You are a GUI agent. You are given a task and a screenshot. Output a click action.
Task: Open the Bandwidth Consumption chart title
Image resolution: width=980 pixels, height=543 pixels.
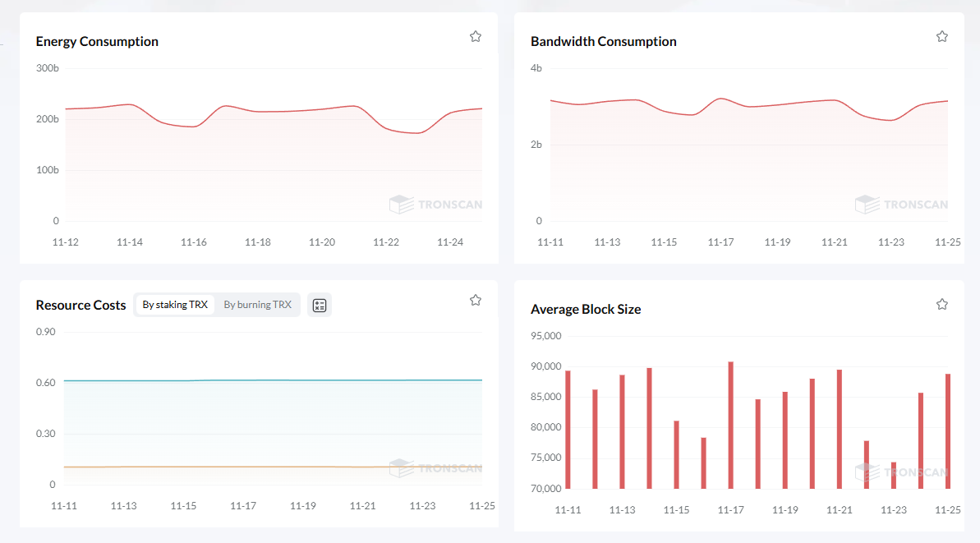pyautogui.click(x=603, y=41)
